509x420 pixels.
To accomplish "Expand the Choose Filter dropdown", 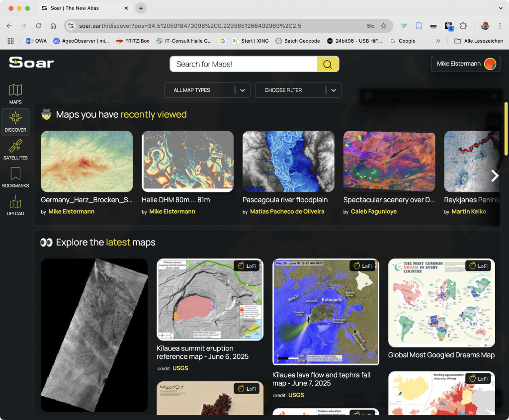I will point(298,90).
